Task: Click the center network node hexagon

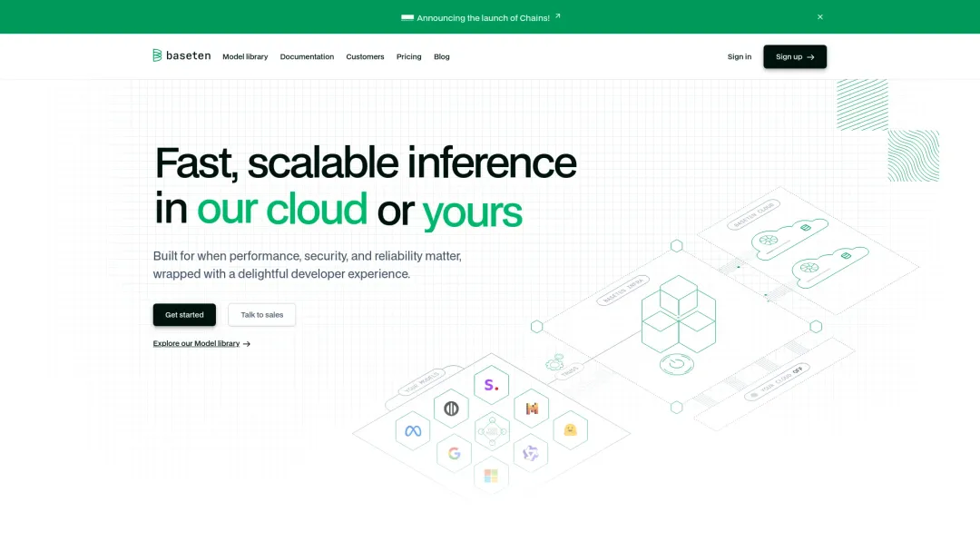Action: [492, 430]
